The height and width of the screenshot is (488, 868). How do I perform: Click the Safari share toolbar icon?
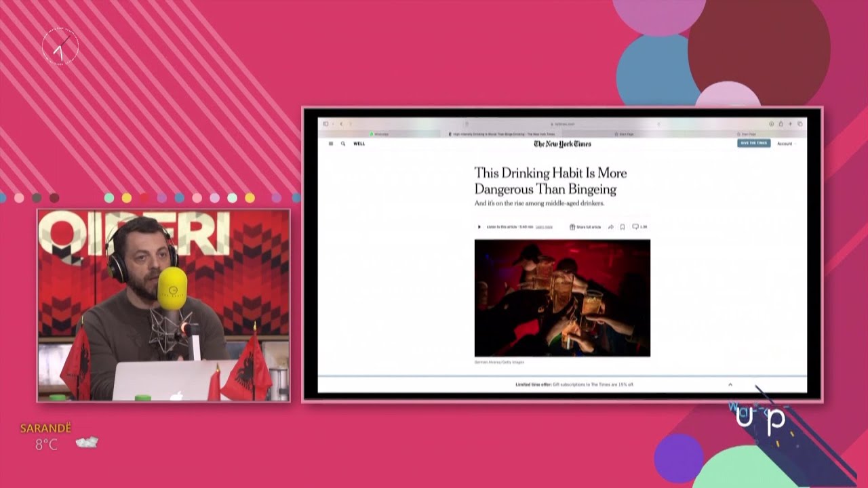coord(781,124)
